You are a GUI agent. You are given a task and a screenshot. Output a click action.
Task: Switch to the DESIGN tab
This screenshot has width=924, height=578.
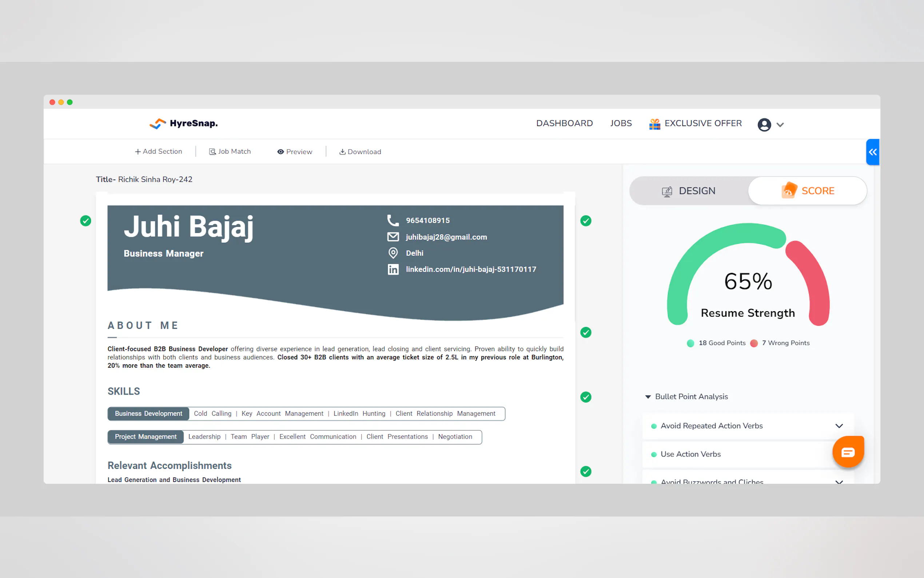pos(689,191)
